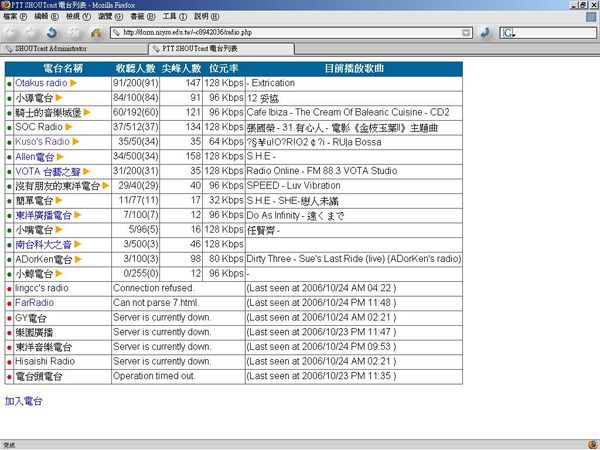The width and height of the screenshot is (600, 450).
Task: Play the ADorKen電台 stream arrow
Action: point(78,259)
